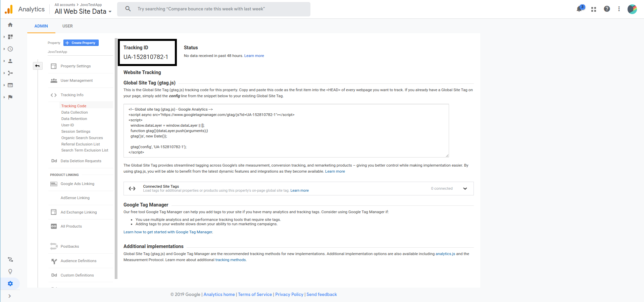644x302 pixels.
Task: Open Learn how to get started with Tag Manager
Action: [x=168, y=232]
